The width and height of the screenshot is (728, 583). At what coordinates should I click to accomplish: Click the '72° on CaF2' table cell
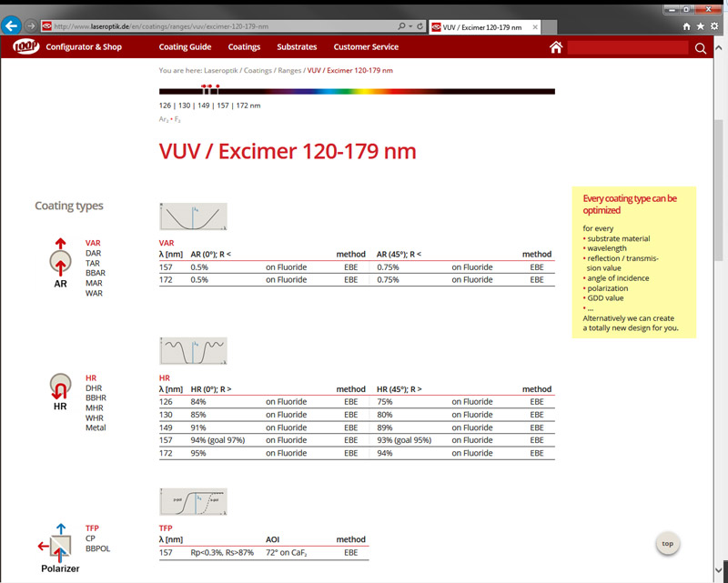point(287,553)
